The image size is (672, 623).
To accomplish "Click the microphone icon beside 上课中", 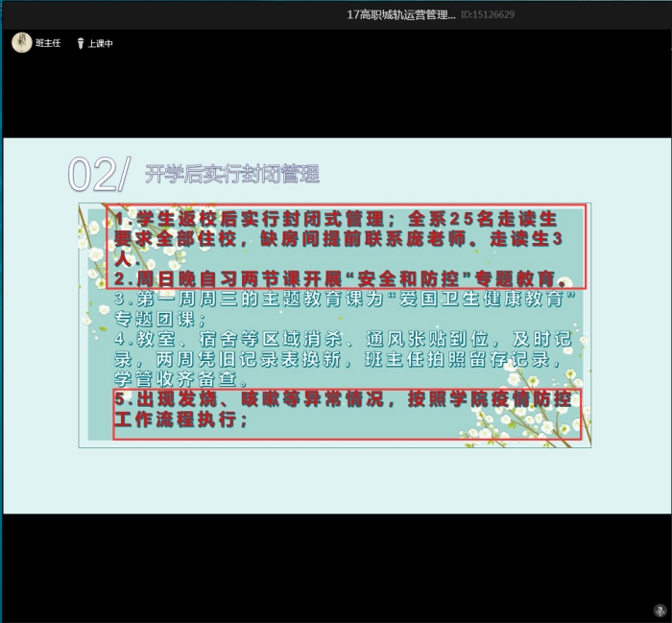I will click(81, 43).
